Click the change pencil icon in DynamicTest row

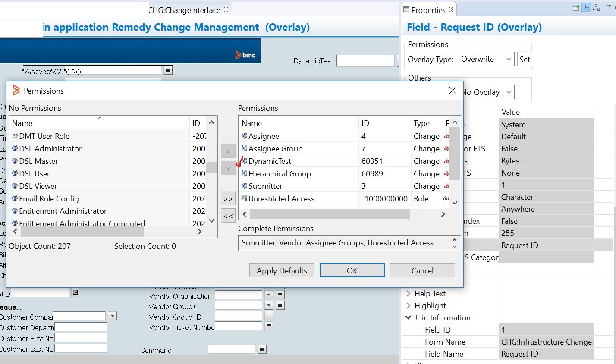point(446,161)
